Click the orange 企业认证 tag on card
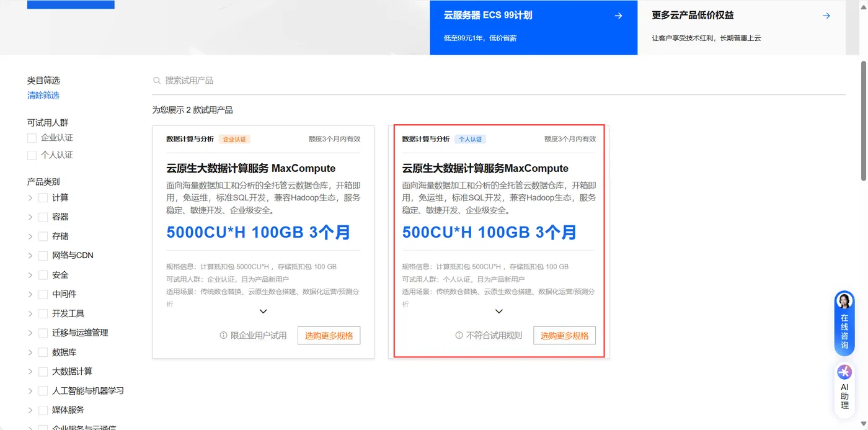This screenshot has height=430, width=868. [234, 140]
